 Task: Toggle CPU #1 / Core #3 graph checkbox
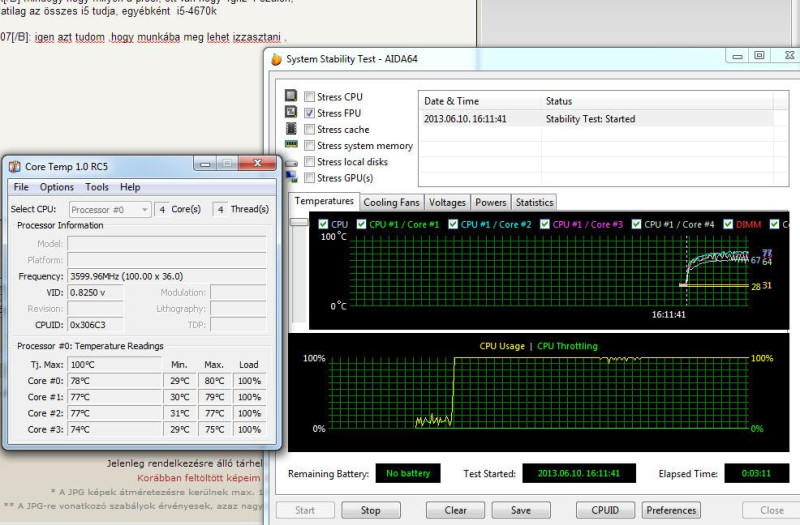pyautogui.click(x=544, y=224)
